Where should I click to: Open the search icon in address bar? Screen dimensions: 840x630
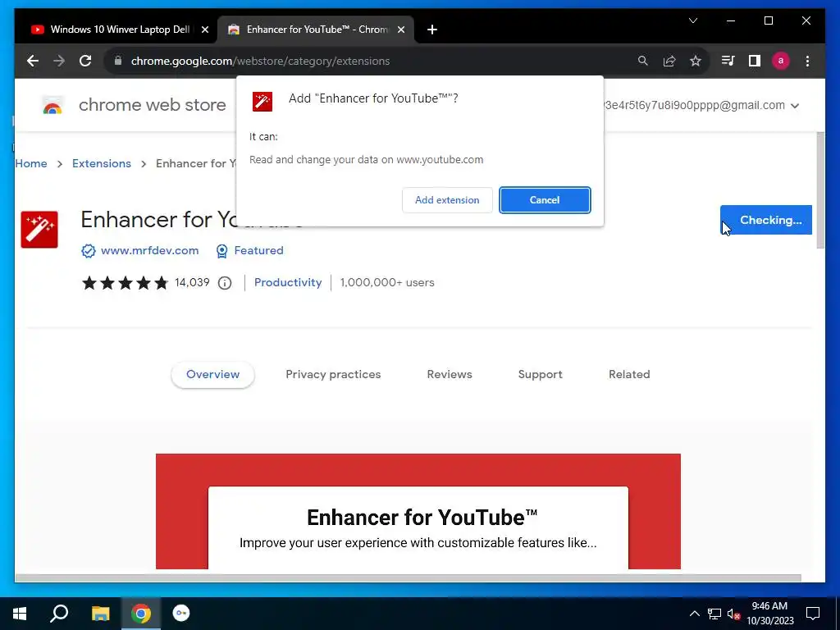coord(643,61)
